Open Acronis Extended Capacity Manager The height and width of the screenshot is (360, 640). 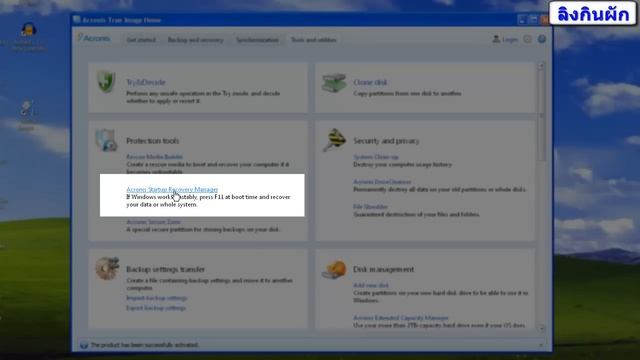[400, 318]
